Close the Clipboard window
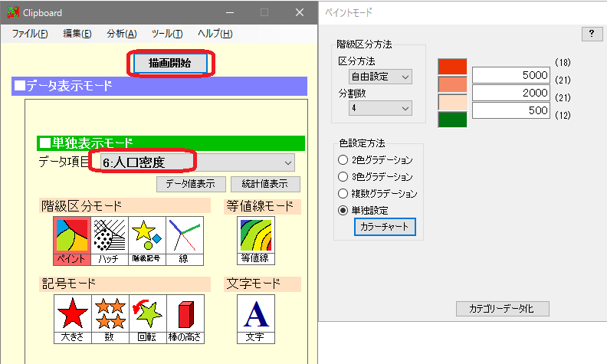607x364 pixels. (x=300, y=12)
